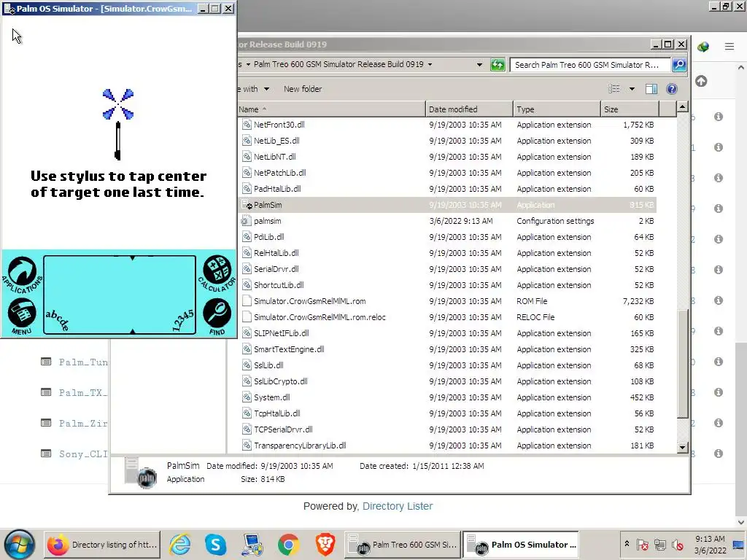The height and width of the screenshot is (560, 747).
Task: Expand the breadcrumb arrow after Build 0919
Action: (430, 64)
